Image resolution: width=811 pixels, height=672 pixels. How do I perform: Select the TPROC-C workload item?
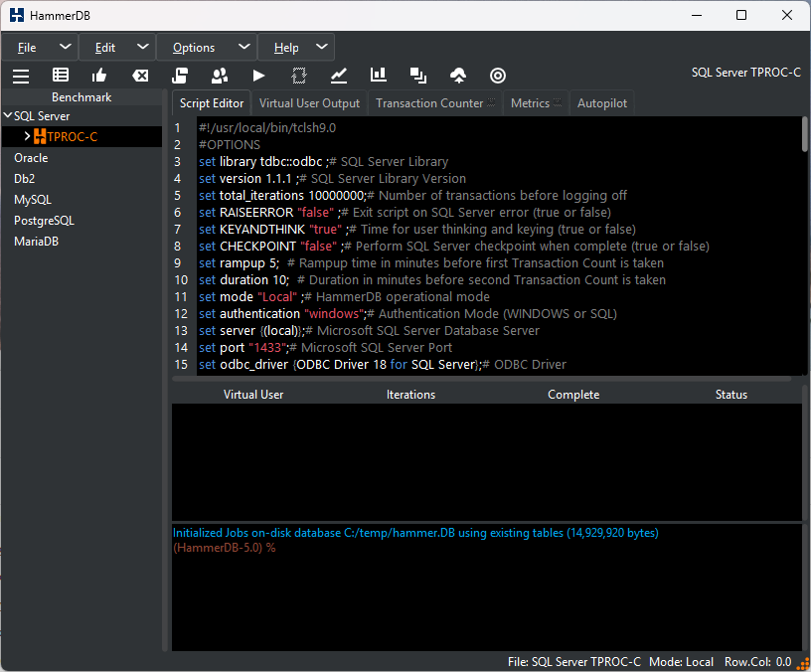(x=72, y=136)
